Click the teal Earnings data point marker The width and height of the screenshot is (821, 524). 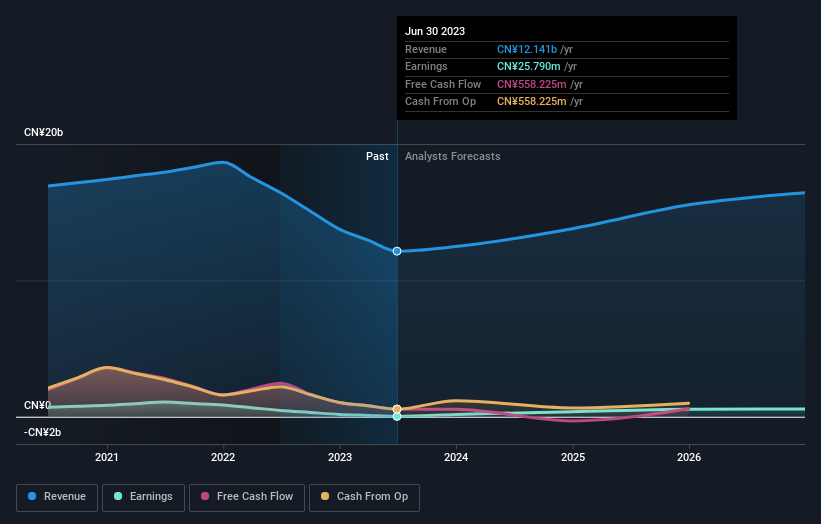coord(397,417)
